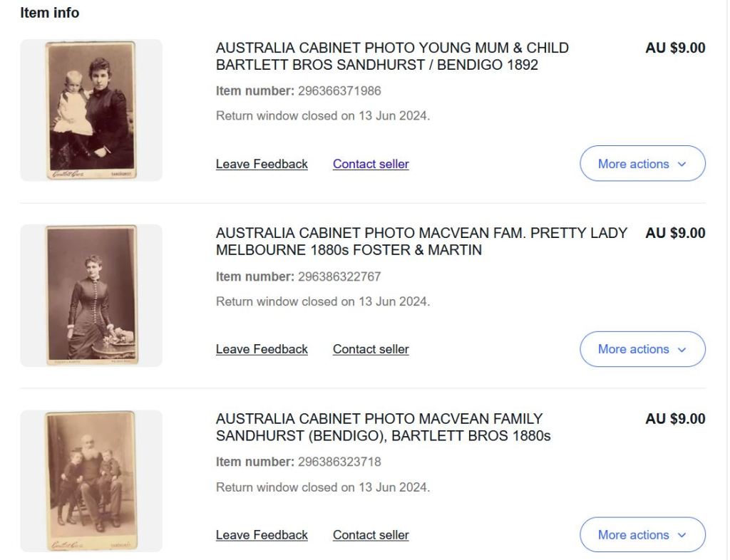Contact seller of the young mum & child photo
Screen dimensions: 730x560
[371, 164]
